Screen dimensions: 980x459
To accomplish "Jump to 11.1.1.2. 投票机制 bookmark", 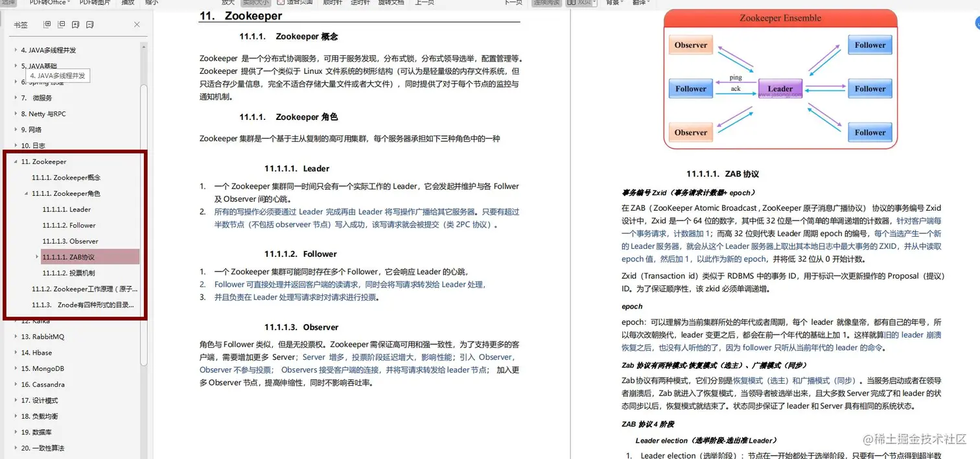I will click(68, 273).
